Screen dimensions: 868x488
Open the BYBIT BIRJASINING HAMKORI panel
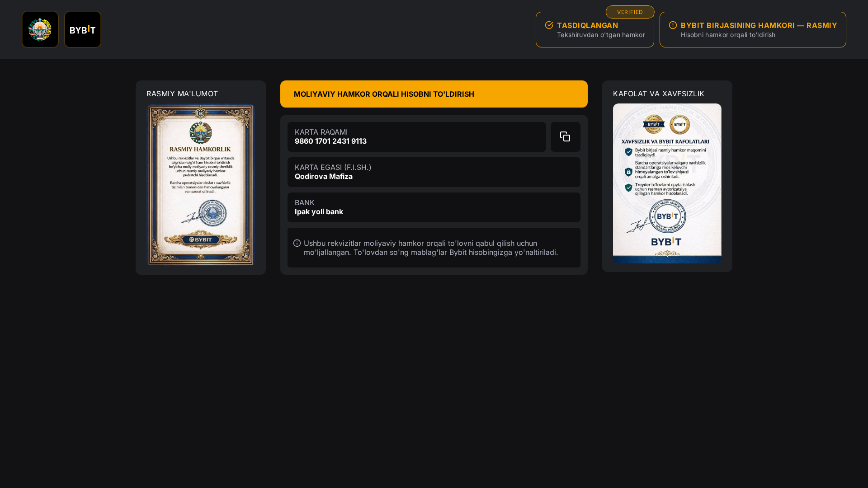(x=753, y=29)
